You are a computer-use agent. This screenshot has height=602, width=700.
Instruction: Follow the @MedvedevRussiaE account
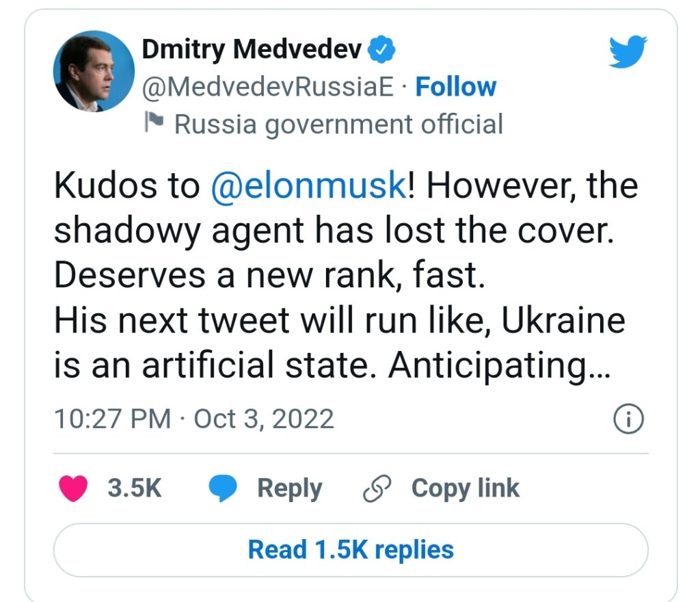pyautogui.click(x=455, y=87)
